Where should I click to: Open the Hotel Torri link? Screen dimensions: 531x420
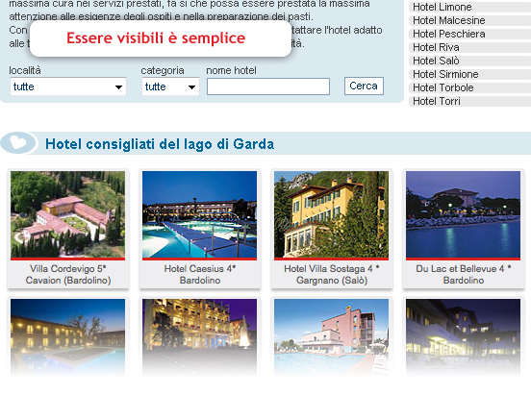click(437, 101)
